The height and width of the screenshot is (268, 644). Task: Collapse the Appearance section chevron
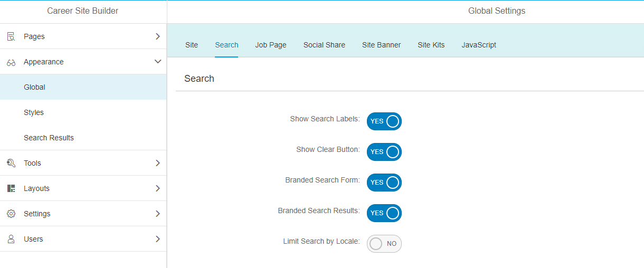(x=157, y=62)
